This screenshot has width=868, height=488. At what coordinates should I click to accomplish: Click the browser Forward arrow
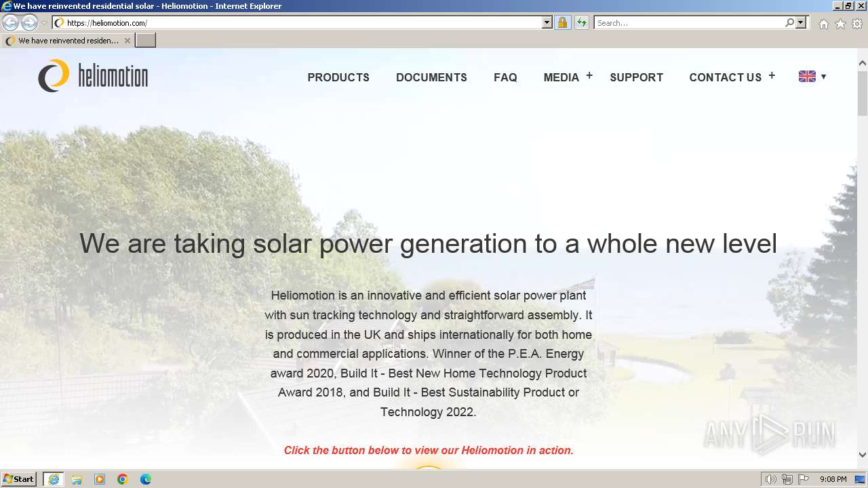click(29, 22)
